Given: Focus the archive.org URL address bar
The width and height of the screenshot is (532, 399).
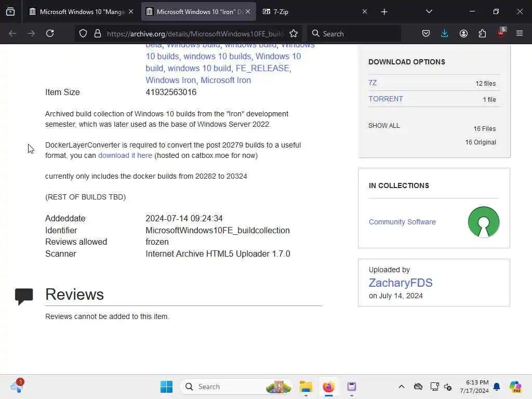Looking at the screenshot, I should (195, 34).
